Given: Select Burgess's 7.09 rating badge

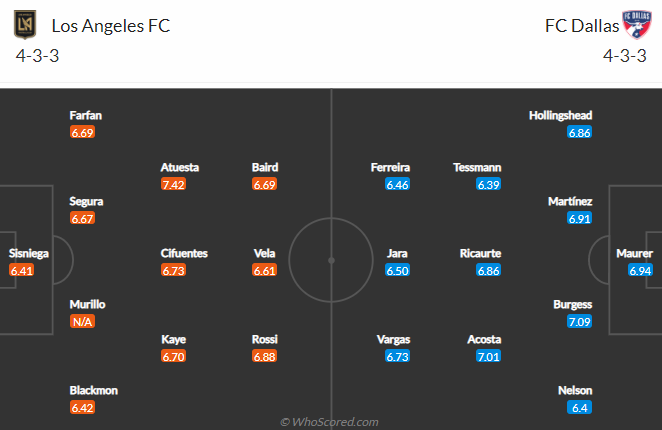Looking at the screenshot, I should coord(579,322).
